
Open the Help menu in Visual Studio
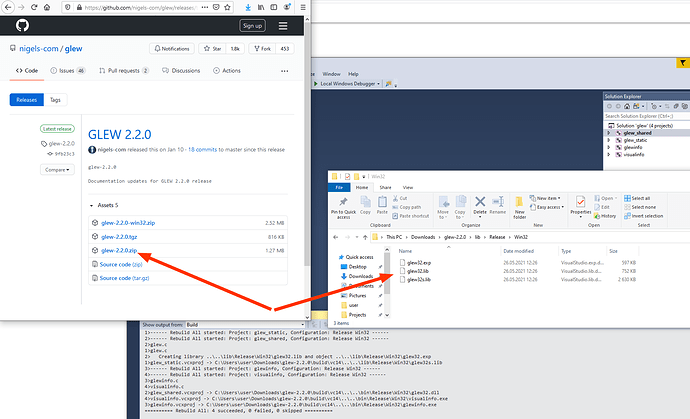(x=353, y=74)
